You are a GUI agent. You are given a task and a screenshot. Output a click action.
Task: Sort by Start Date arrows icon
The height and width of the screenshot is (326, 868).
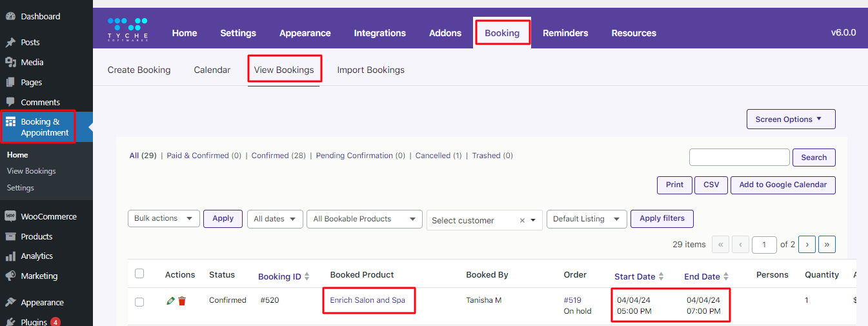661,276
